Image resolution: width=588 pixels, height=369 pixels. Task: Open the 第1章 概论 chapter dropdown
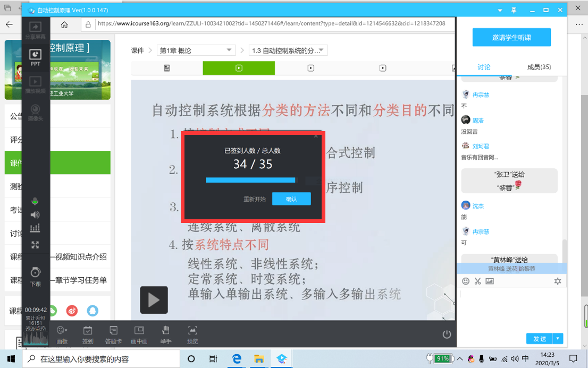pyautogui.click(x=196, y=50)
